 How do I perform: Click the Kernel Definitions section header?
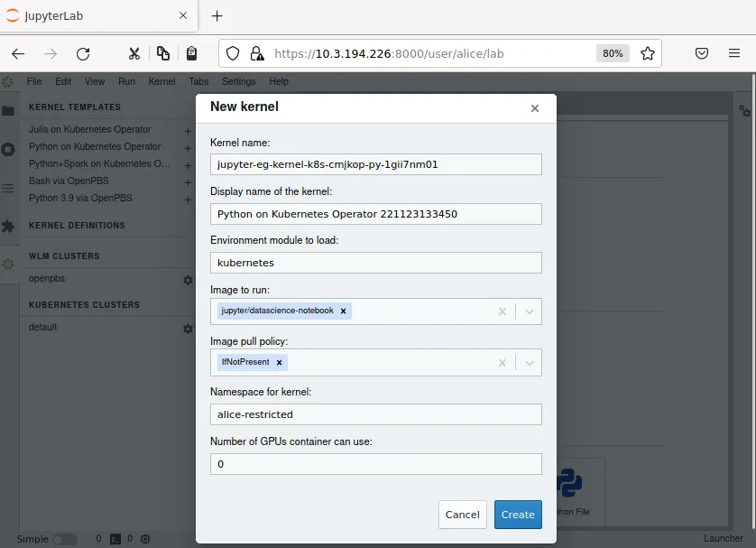coord(77,226)
